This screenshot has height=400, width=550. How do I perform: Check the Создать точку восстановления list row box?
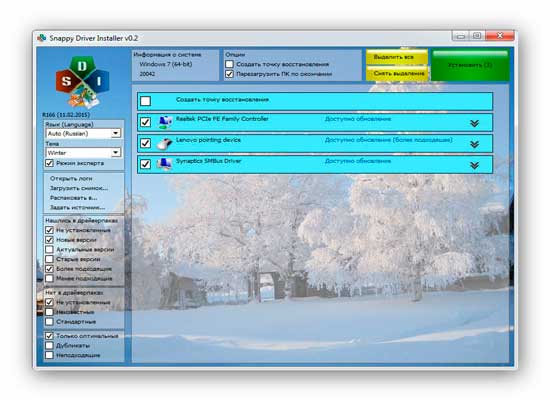[x=146, y=101]
